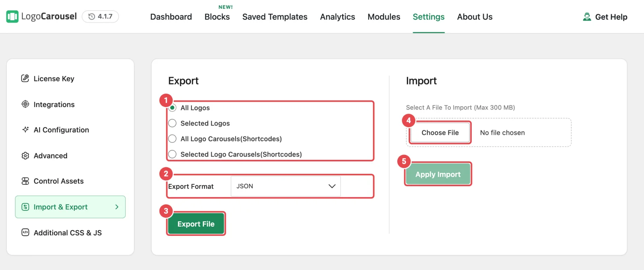644x270 pixels.
Task: Choose All Logo Carousels(Shortcodes) radio option
Action: 172,139
